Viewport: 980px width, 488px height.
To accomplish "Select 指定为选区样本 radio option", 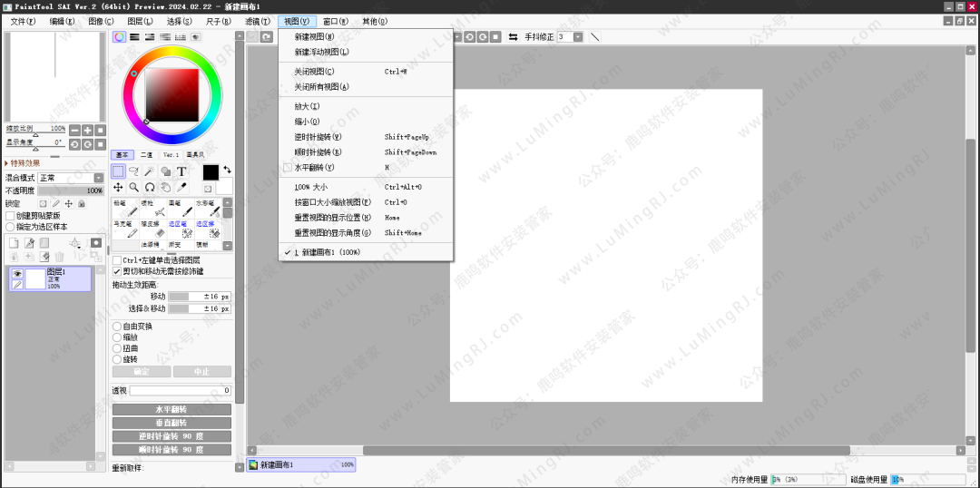I will coord(10,227).
